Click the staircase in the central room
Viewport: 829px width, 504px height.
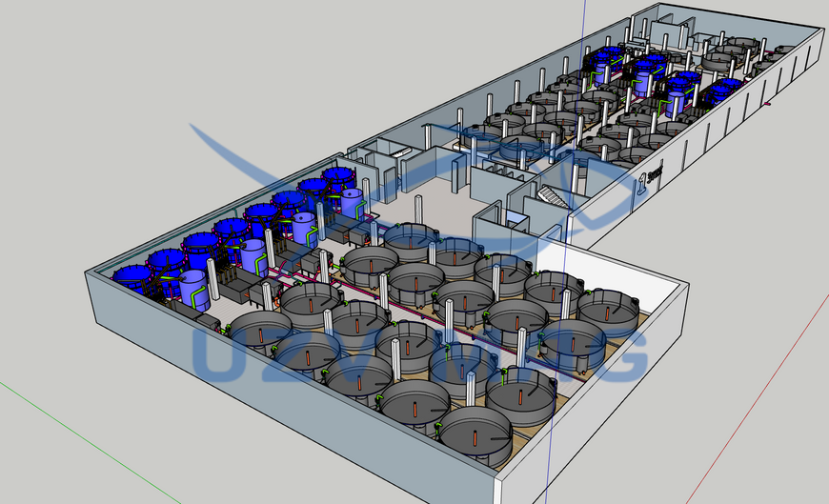click(553, 197)
